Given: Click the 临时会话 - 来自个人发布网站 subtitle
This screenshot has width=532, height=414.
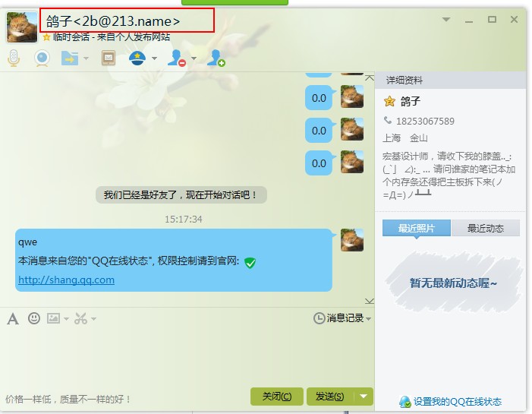Looking at the screenshot, I should click(x=112, y=37).
